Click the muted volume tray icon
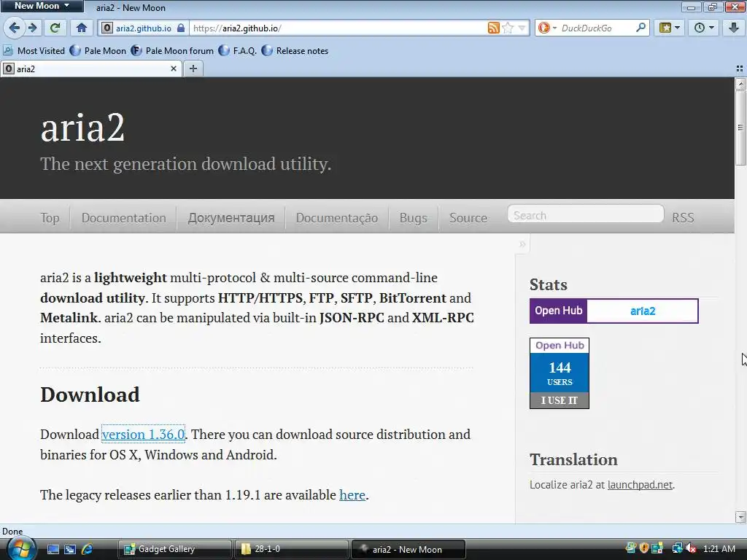Viewport: 747px width, 560px height. pyautogui.click(x=691, y=548)
